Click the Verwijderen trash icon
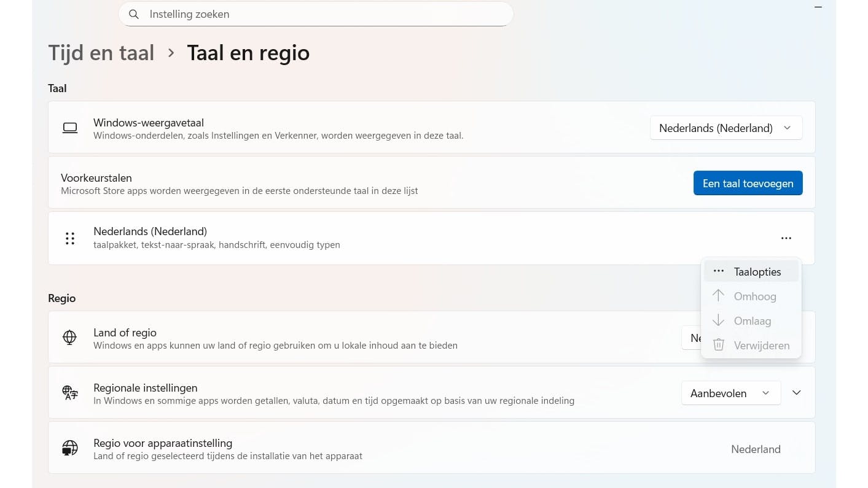The height and width of the screenshot is (488, 868). click(718, 345)
